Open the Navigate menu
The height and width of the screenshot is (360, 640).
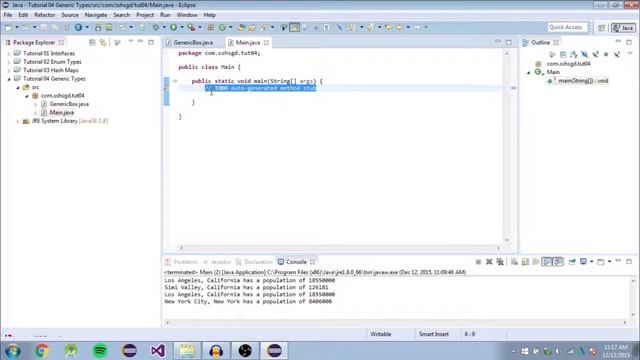(x=96, y=15)
